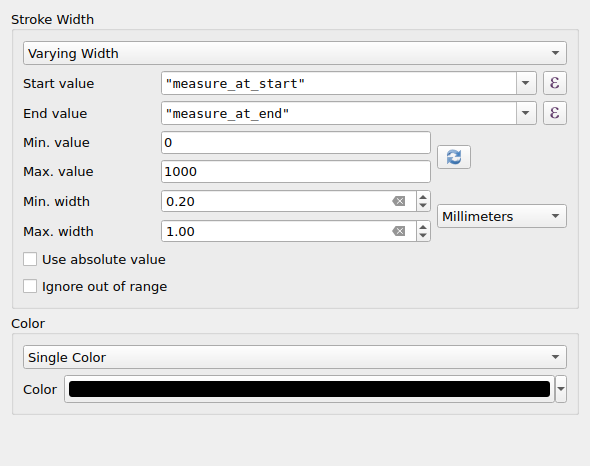The width and height of the screenshot is (590, 466).
Task: Expand the Start value field dropdown arrow
Action: 526,83
